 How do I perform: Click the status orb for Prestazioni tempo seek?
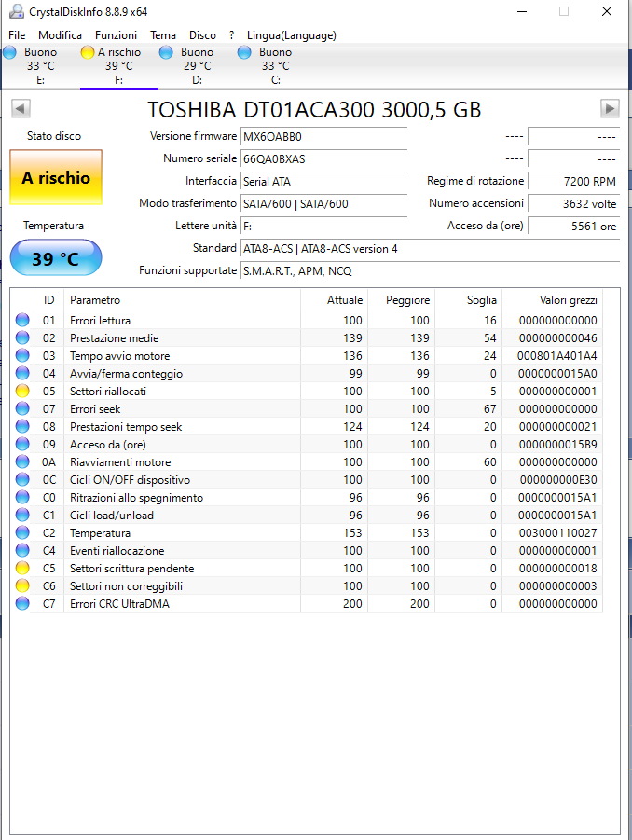tap(22, 426)
